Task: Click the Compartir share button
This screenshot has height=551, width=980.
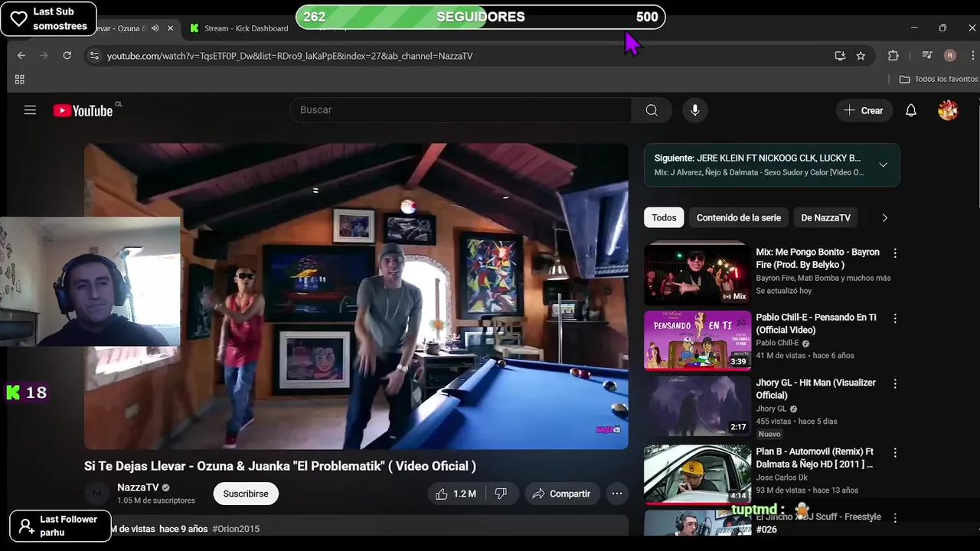Action: point(561,494)
